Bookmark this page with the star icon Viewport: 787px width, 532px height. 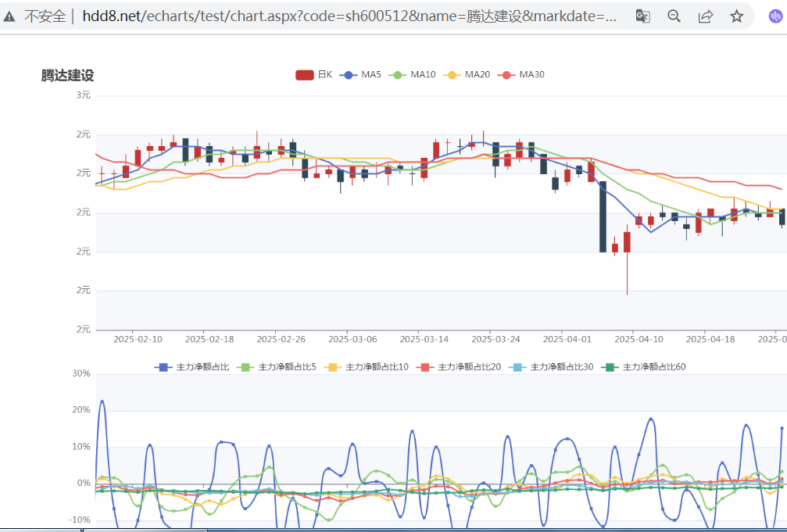click(736, 16)
